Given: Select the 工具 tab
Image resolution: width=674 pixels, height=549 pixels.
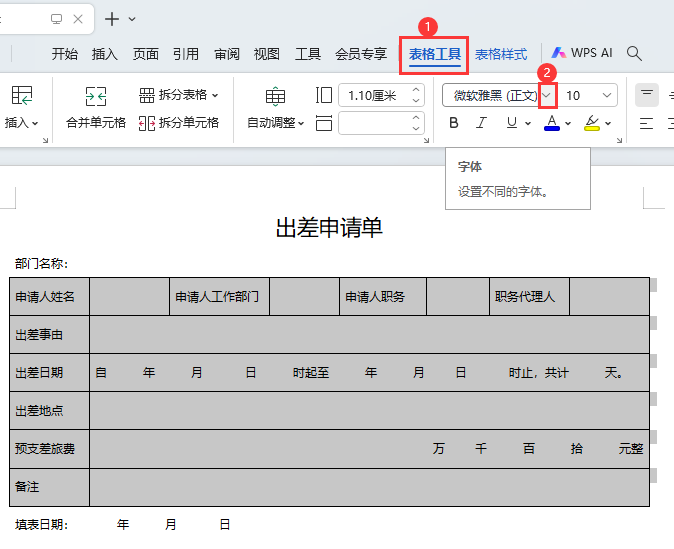Looking at the screenshot, I should (308, 54).
